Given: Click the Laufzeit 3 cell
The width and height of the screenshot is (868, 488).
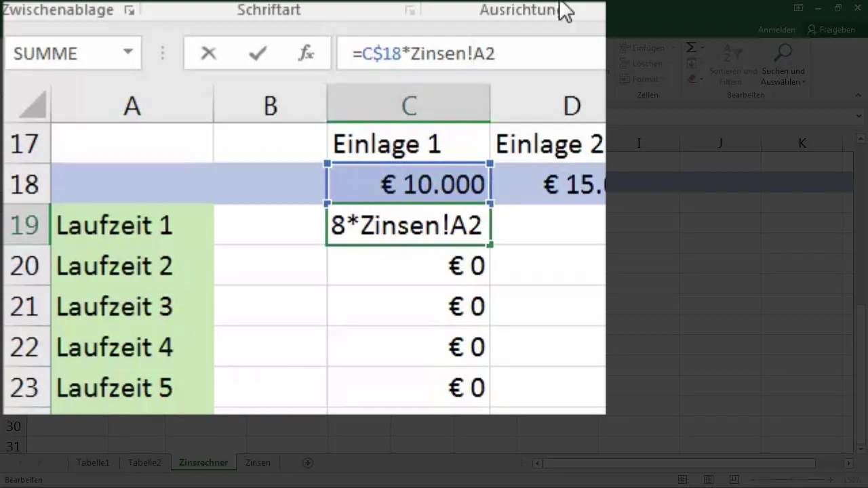Looking at the screenshot, I should point(132,306).
